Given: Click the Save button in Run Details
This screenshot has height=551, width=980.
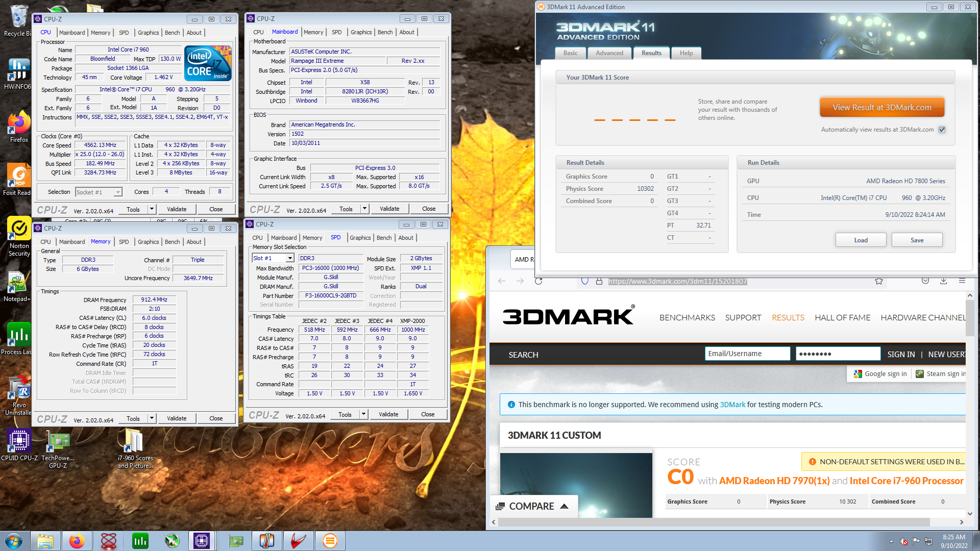Looking at the screenshot, I should click(917, 240).
